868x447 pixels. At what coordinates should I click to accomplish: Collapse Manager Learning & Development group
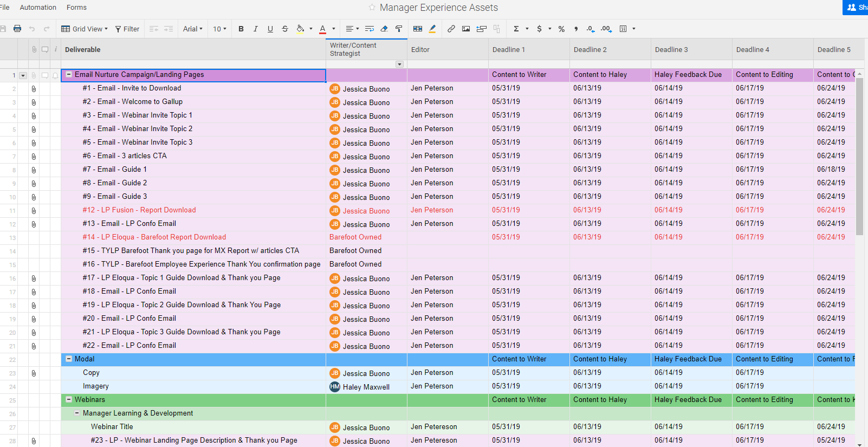[77, 413]
